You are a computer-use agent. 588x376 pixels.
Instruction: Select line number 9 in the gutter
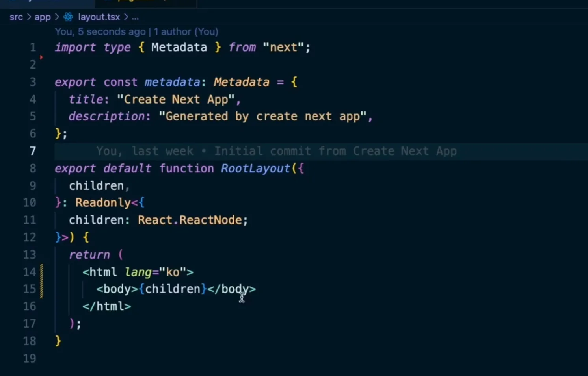[x=33, y=185]
